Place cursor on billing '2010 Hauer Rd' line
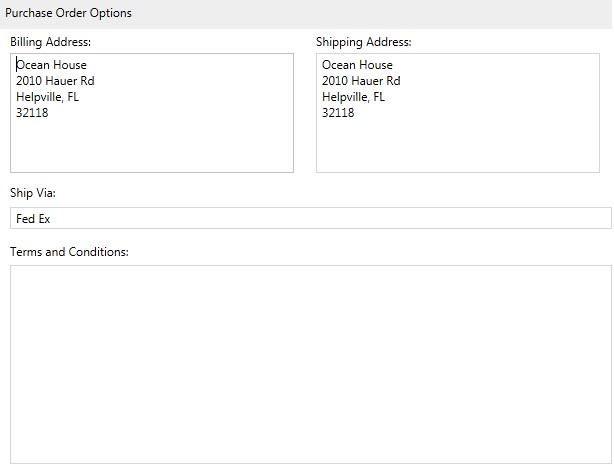 click(x=55, y=81)
